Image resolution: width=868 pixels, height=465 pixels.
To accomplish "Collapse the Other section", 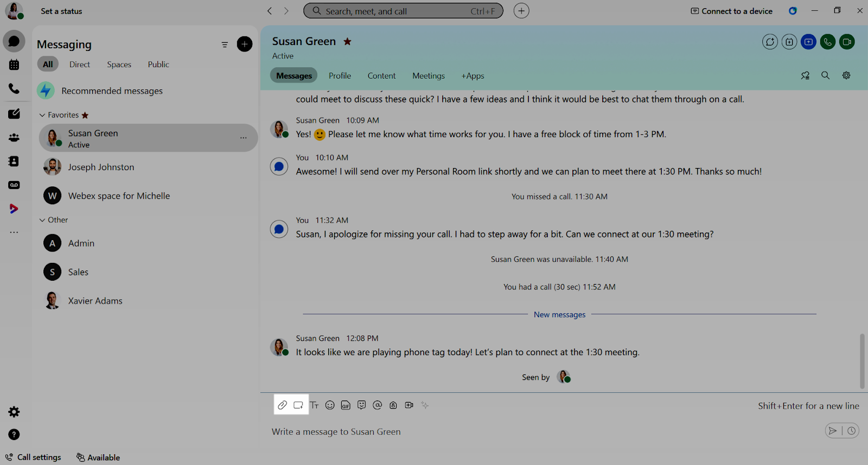I will point(42,220).
